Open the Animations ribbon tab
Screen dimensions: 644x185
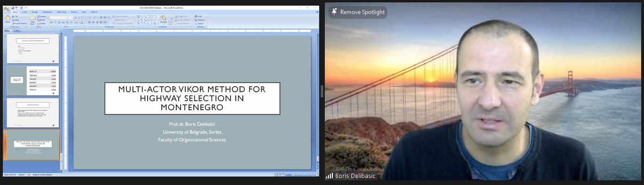(47, 12)
